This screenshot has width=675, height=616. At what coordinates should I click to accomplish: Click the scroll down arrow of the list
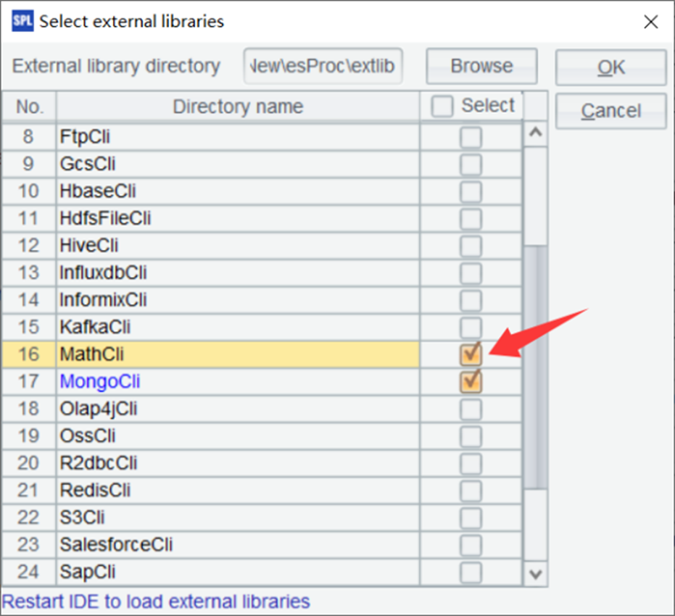pos(536,574)
